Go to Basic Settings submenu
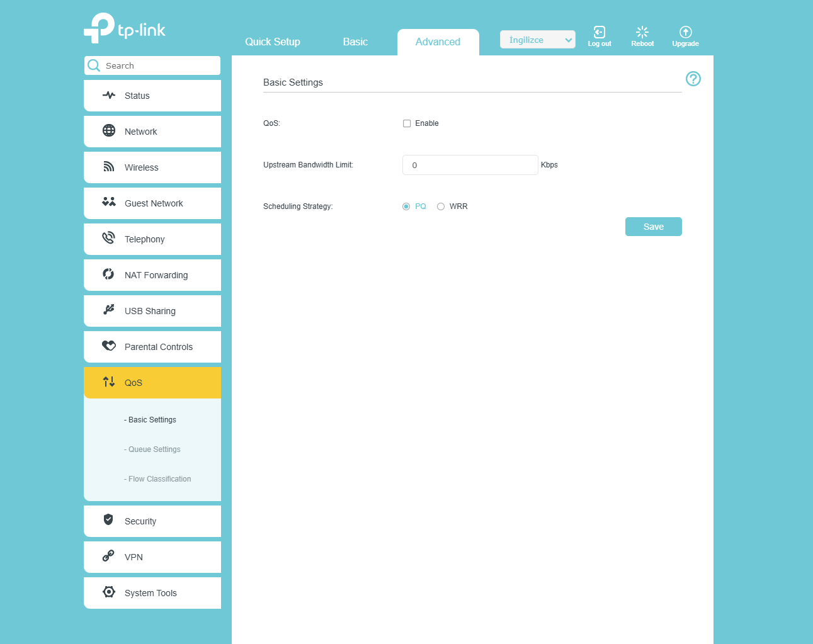Screen dimensions: 813x644 [x=151, y=420]
